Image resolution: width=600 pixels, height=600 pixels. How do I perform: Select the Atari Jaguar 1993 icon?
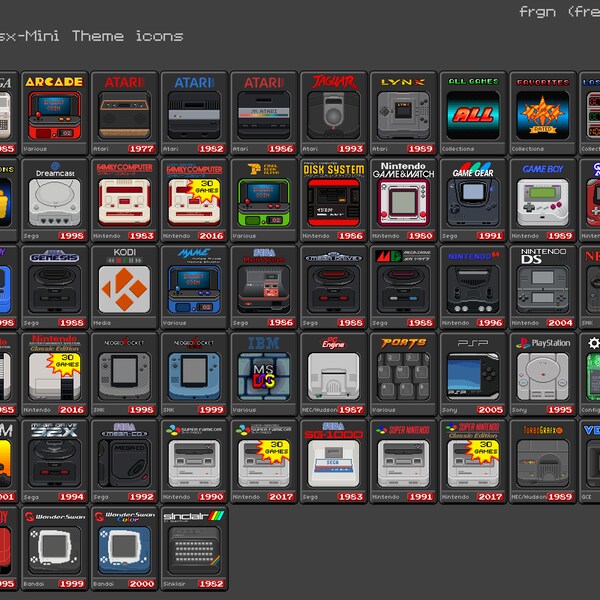pyautogui.click(x=333, y=113)
